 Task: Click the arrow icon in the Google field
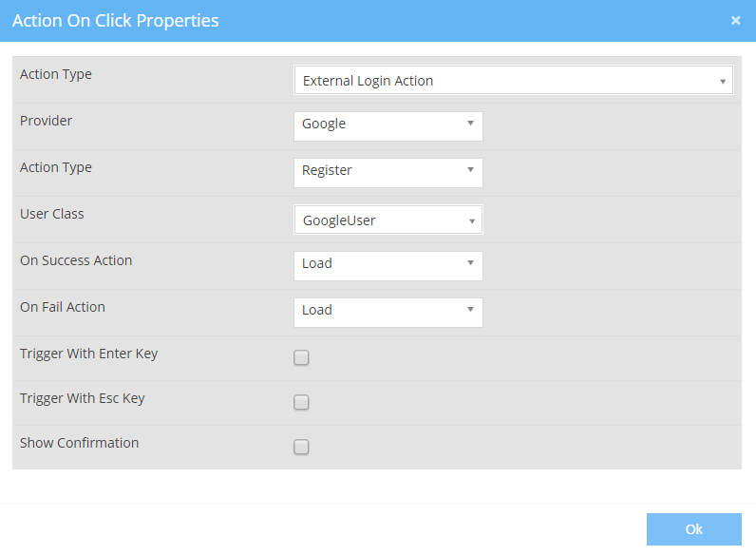[470, 124]
